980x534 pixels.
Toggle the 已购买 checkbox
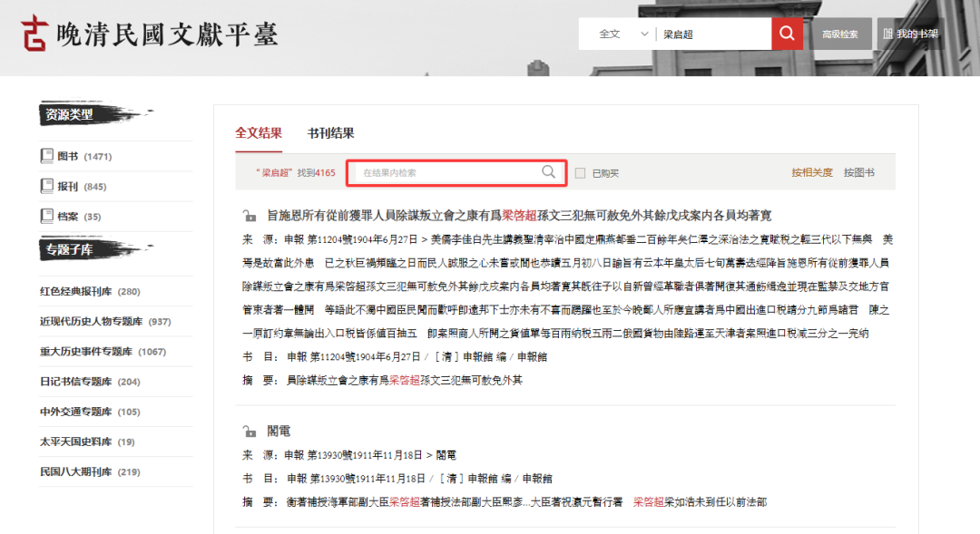point(581,173)
